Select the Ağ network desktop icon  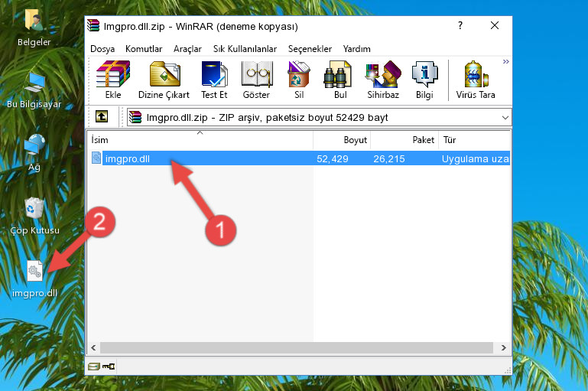pos(34,153)
